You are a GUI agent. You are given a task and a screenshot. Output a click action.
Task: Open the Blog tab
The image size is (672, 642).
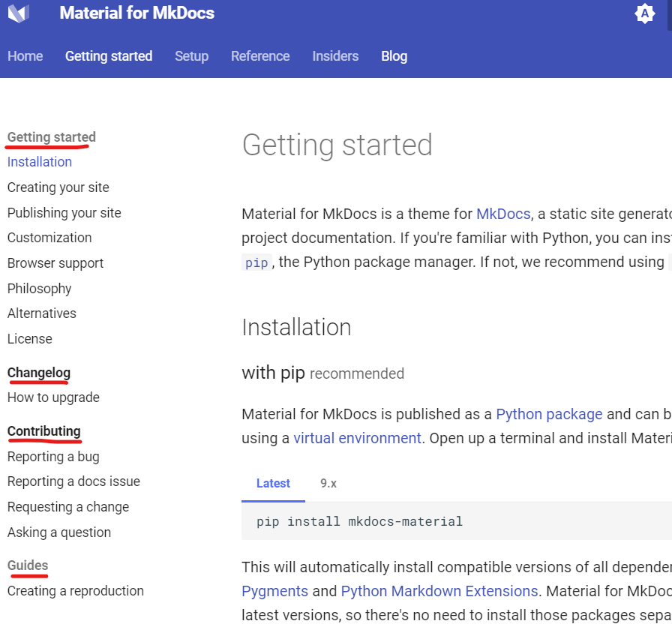click(x=394, y=56)
